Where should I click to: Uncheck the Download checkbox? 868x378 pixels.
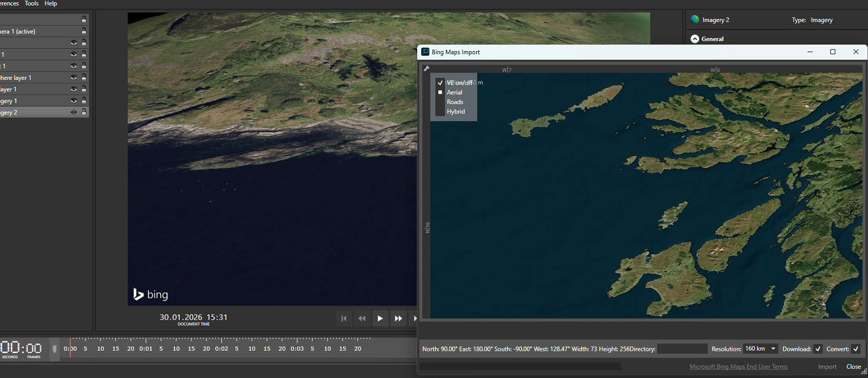coord(818,349)
